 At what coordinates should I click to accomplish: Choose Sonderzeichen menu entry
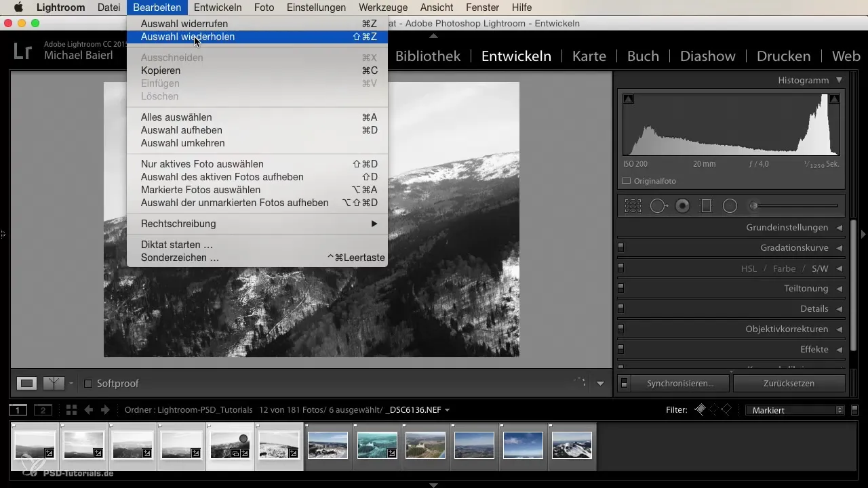pos(257,258)
